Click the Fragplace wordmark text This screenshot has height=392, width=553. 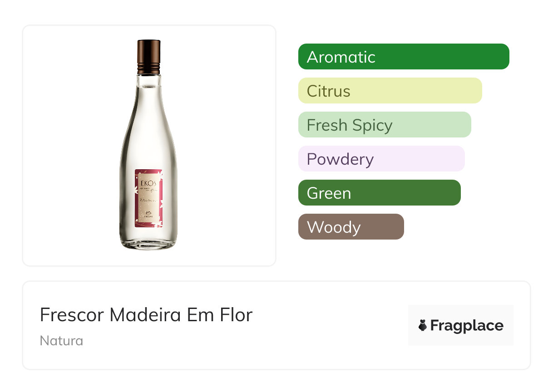pyautogui.click(x=467, y=325)
